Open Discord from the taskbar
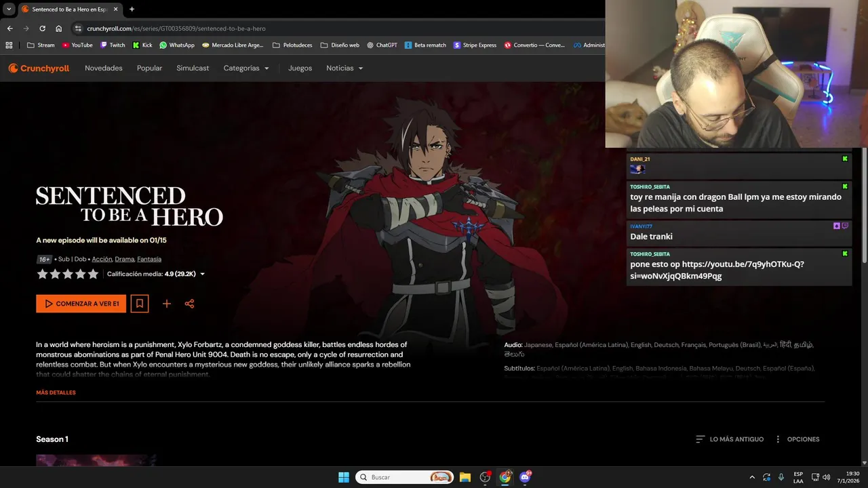This screenshot has height=488, width=868. (x=525, y=477)
